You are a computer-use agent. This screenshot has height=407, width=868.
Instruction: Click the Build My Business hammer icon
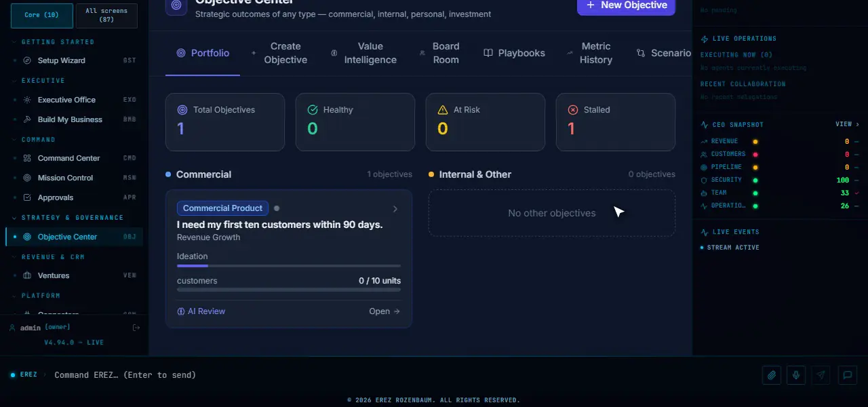pyautogui.click(x=27, y=119)
